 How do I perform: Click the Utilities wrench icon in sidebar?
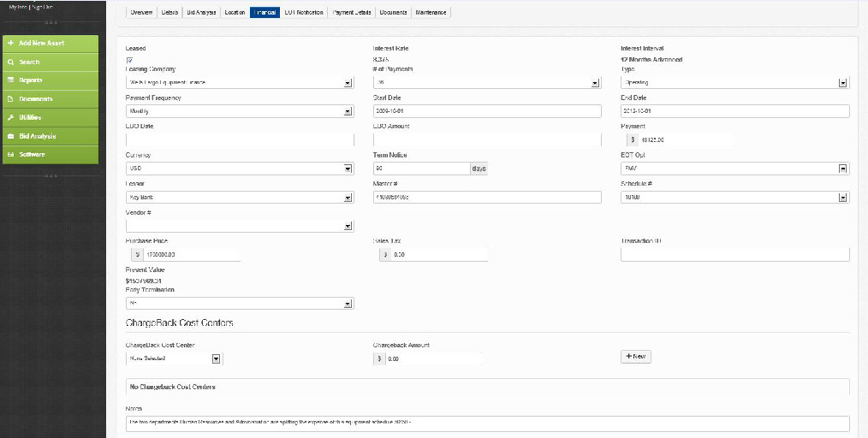[10, 117]
